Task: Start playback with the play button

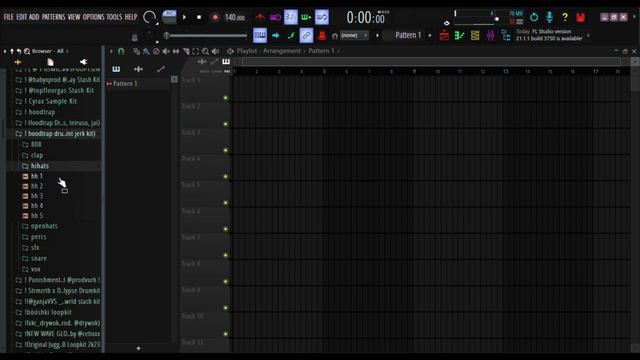Action: click(x=184, y=17)
